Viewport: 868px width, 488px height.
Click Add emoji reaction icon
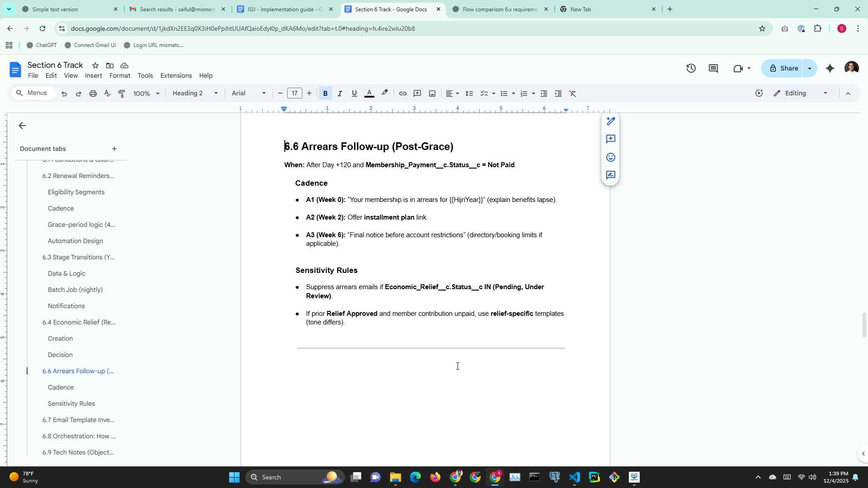(x=610, y=157)
